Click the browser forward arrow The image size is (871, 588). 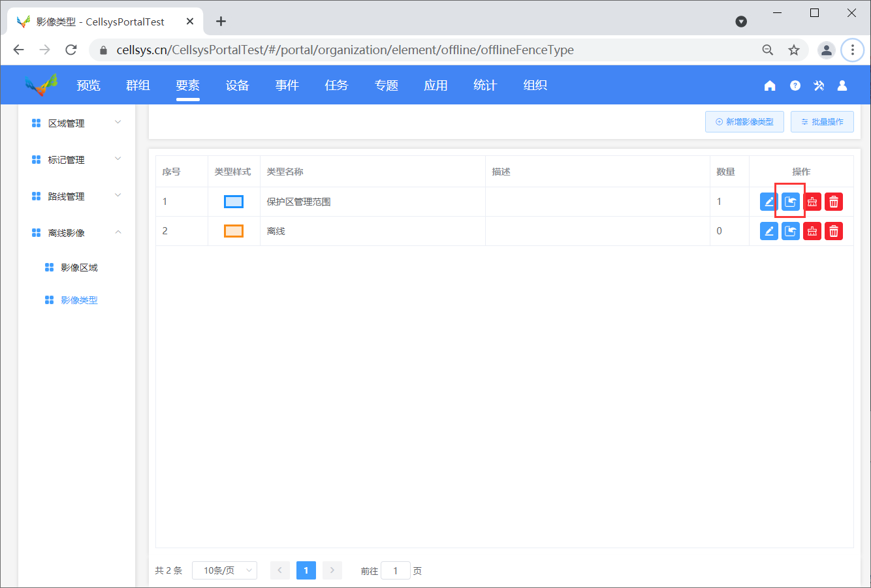[x=44, y=50]
